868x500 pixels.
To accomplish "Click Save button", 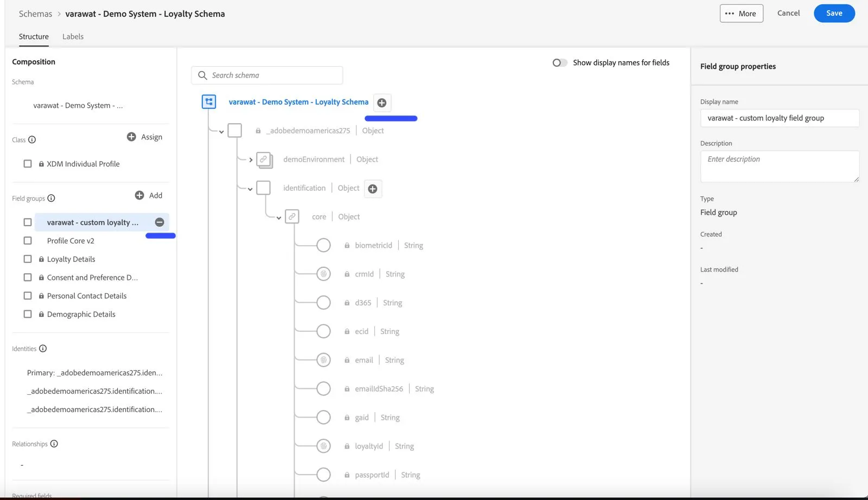I will click(x=834, y=14).
